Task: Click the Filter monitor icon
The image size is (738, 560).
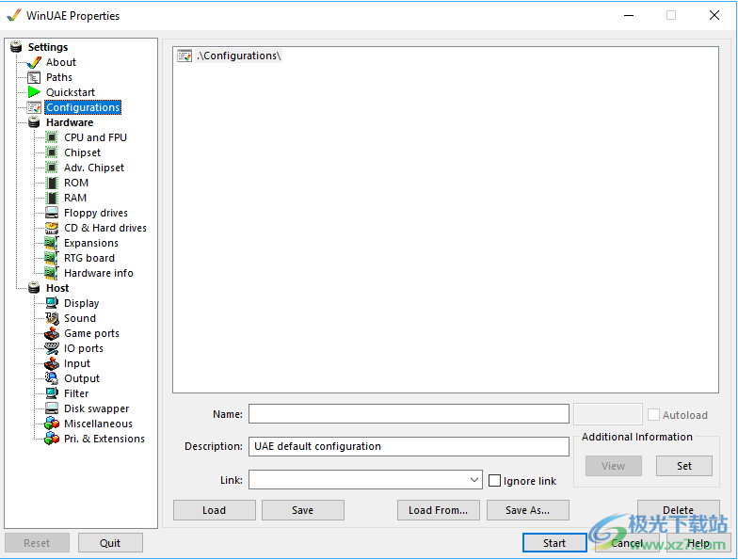Action: [52, 393]
